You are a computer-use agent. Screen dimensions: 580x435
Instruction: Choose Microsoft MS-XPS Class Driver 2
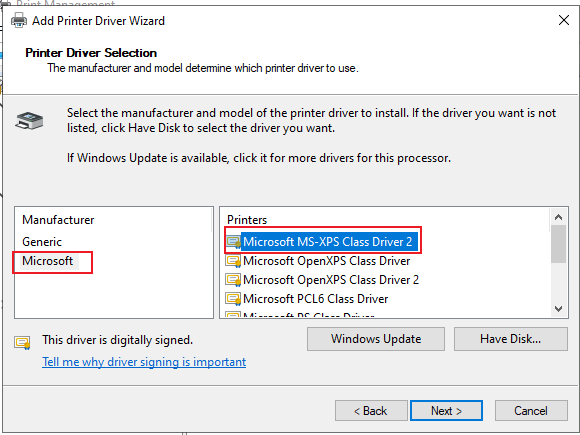(327, 242)
